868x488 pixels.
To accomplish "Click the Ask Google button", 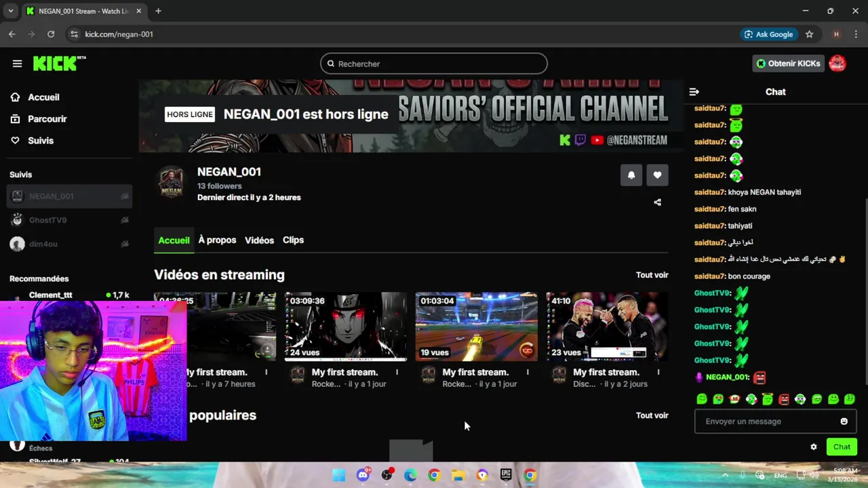I will pos(768,34).
